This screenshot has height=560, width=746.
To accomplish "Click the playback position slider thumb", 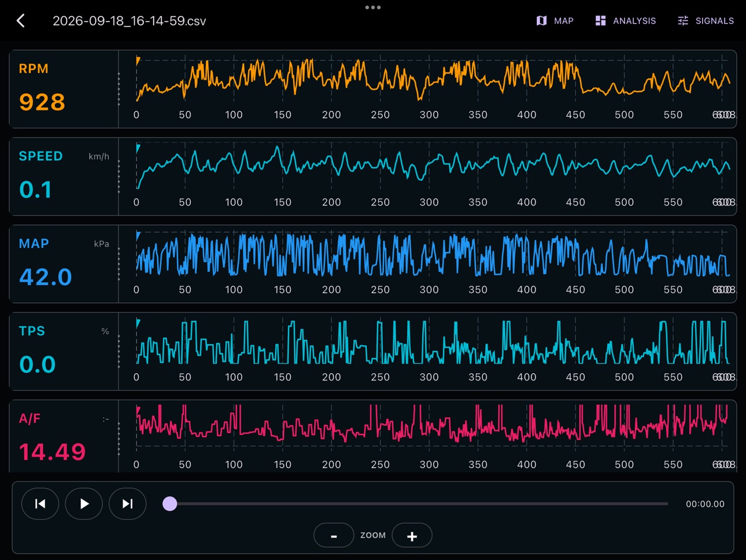I will (170, 504).
